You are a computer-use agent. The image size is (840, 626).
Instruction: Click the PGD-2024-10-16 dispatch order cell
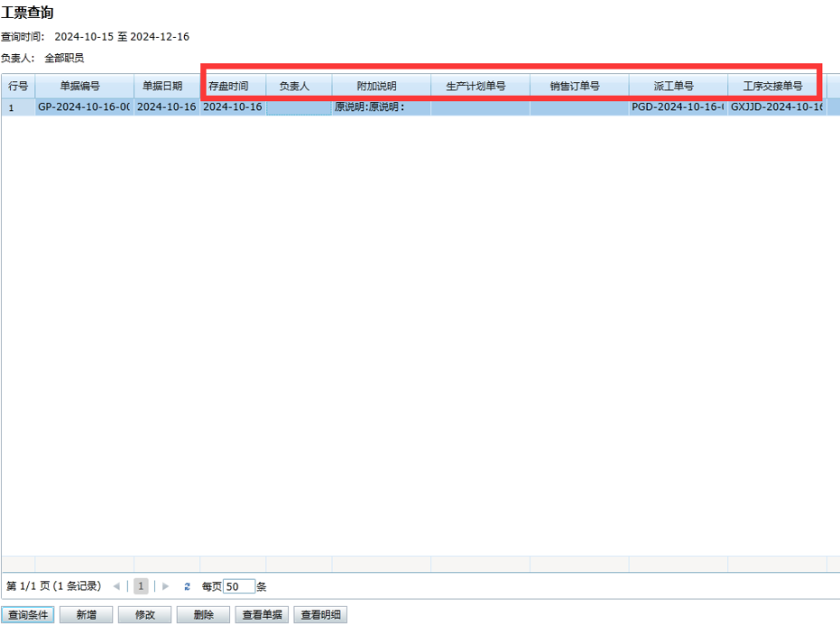coord(678,106)
